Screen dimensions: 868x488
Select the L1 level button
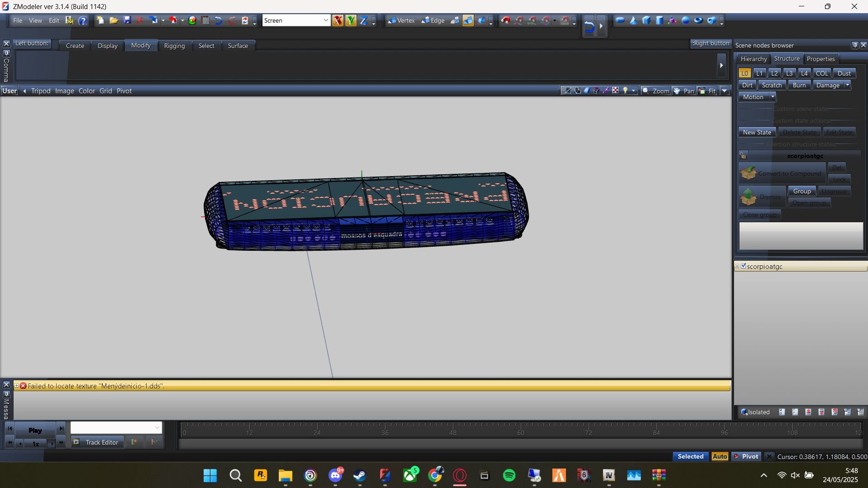[759, 73]
